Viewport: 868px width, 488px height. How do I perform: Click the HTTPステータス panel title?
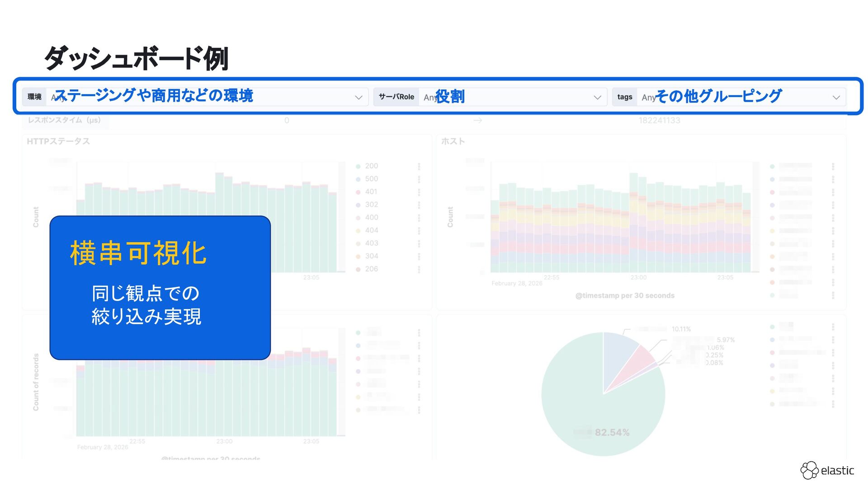point(58,141)
